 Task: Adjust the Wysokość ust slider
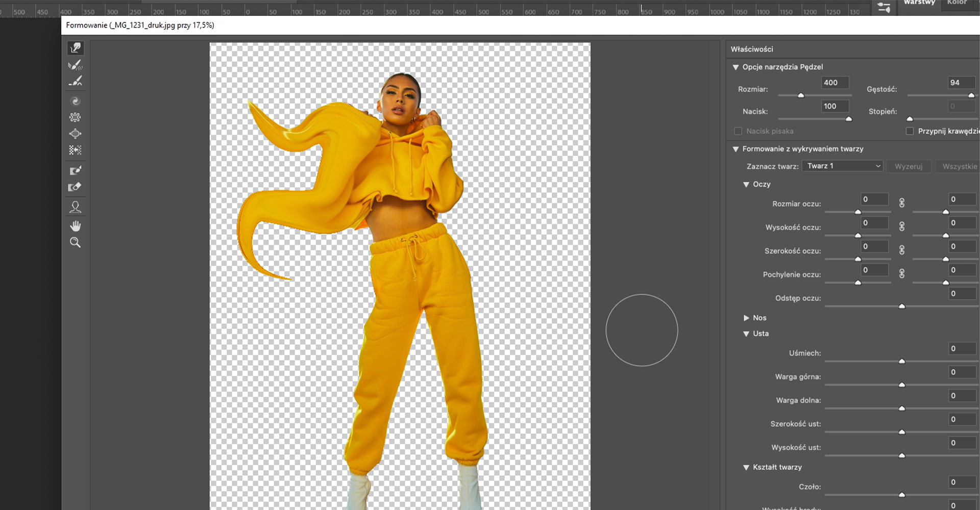902,455
